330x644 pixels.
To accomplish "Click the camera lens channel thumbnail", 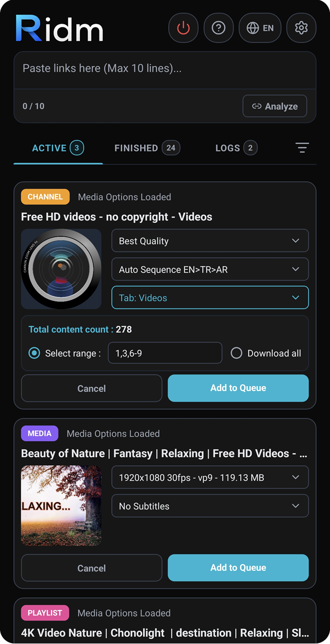I will pyautogui.click(x=61, y=269).
